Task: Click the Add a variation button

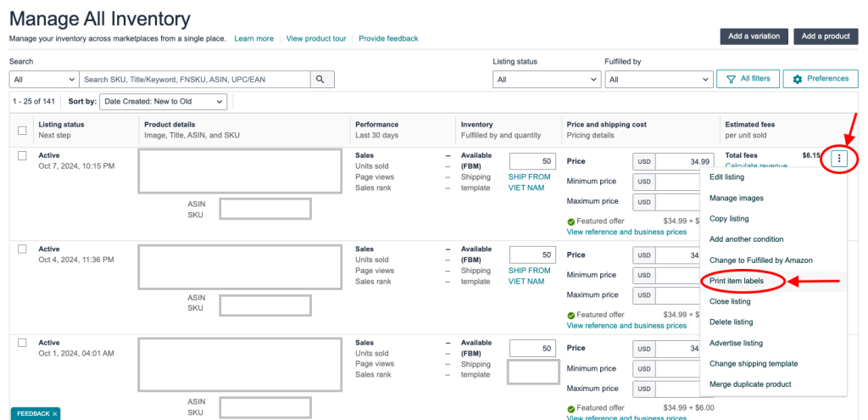Action: click(x=754, y=36)
